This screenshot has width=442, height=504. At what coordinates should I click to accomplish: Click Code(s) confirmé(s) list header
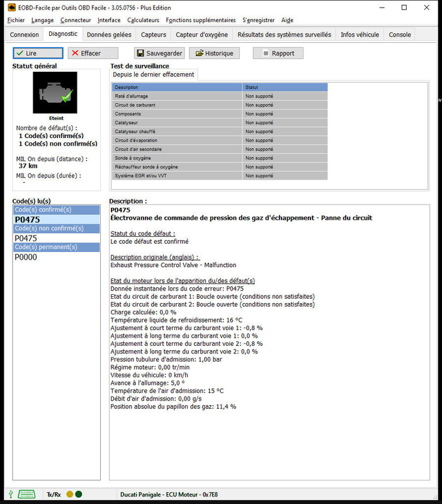(56, 210)
